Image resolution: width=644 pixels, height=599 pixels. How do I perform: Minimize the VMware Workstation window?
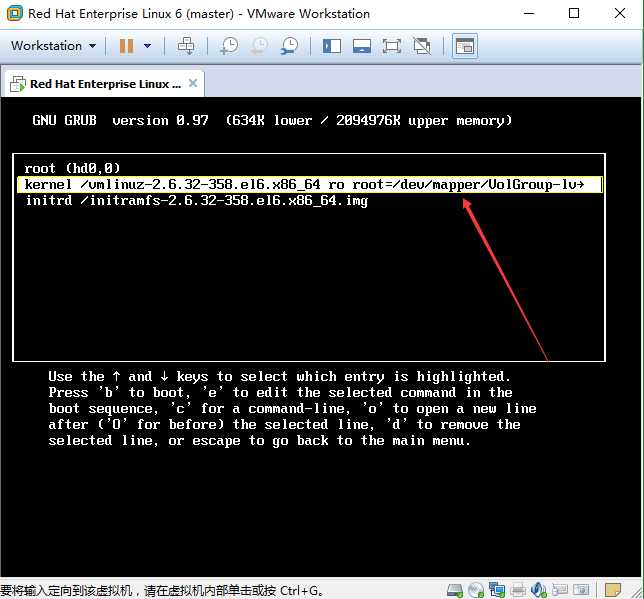point(529,14)
